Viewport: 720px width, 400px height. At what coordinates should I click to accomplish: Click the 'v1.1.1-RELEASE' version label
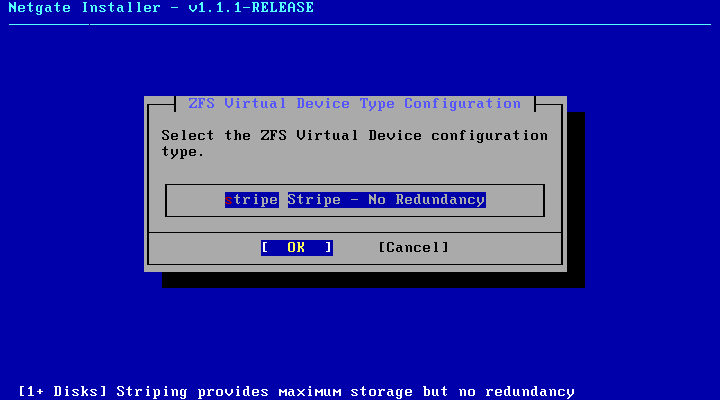click(251, 8)
